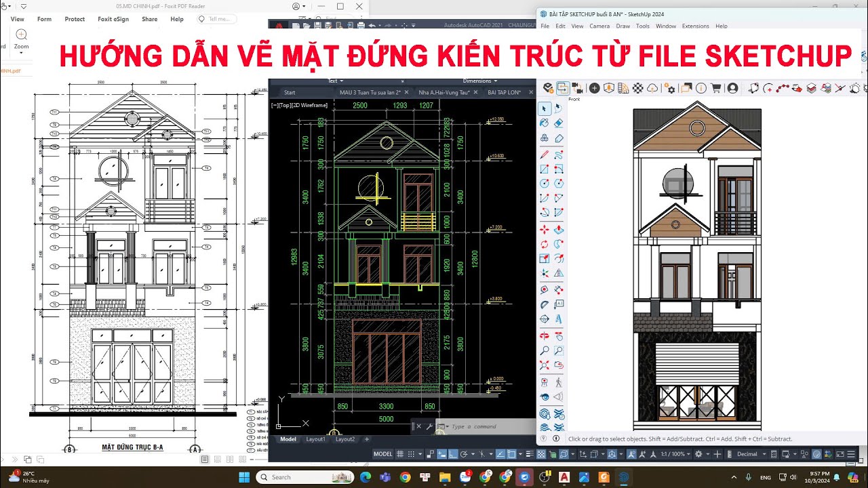The image size is (868, 488).
Task: Switch to the BAI TAP LON drawing tab
Action: (x=502, y=92)
